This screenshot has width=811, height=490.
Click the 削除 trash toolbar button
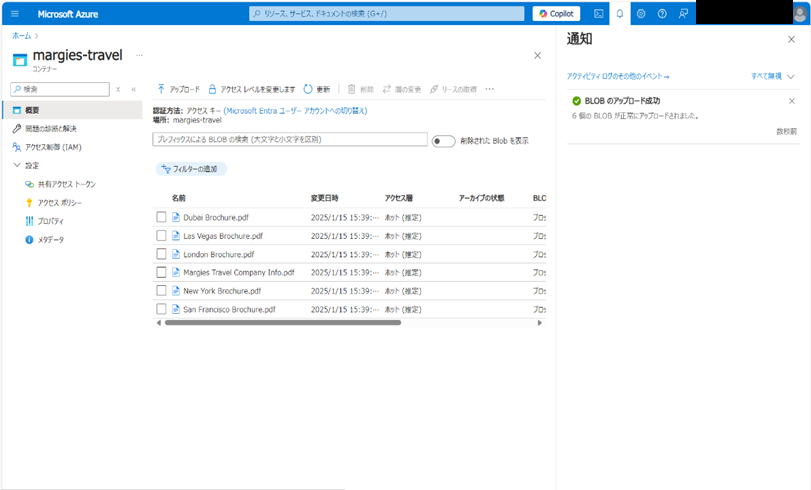coord(361,89)
